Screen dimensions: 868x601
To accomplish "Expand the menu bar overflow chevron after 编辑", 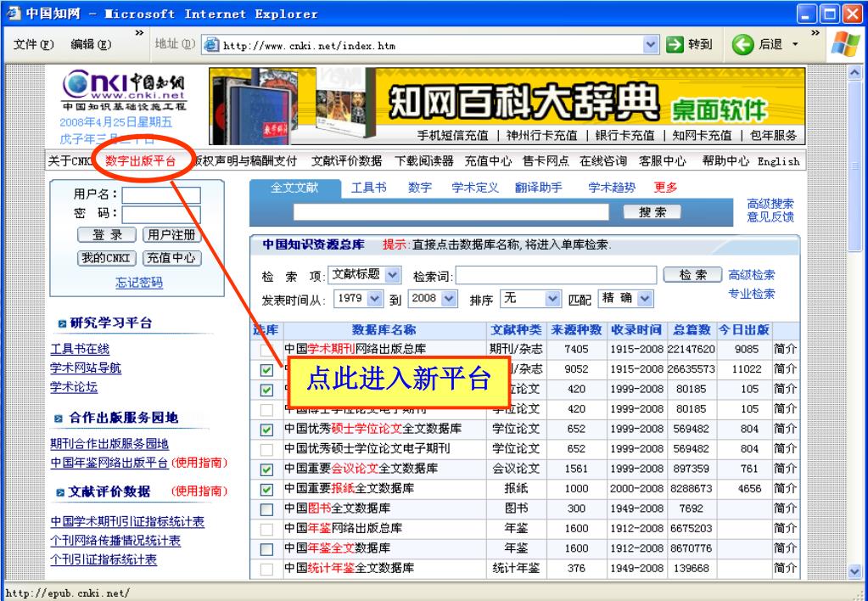I will [139, 33].
